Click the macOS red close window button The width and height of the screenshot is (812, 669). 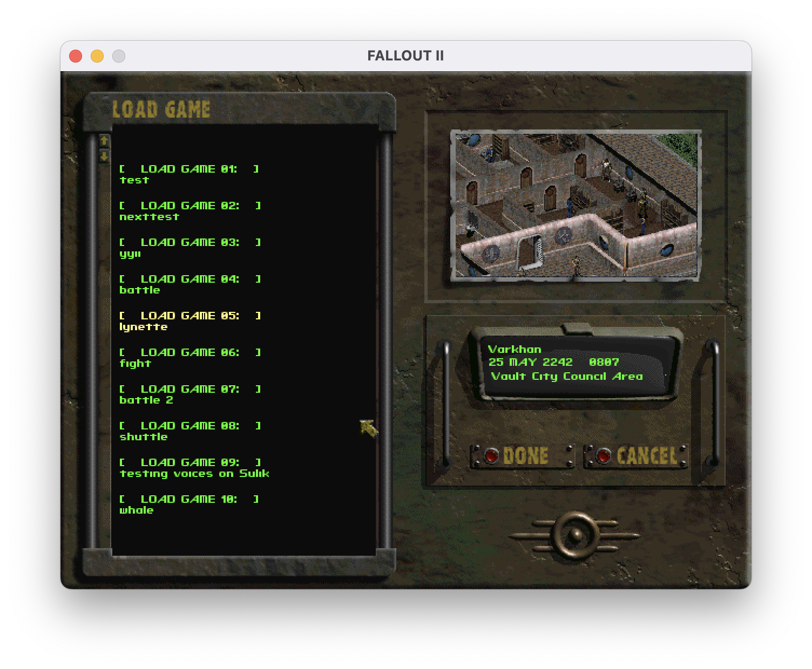(76, 56)
